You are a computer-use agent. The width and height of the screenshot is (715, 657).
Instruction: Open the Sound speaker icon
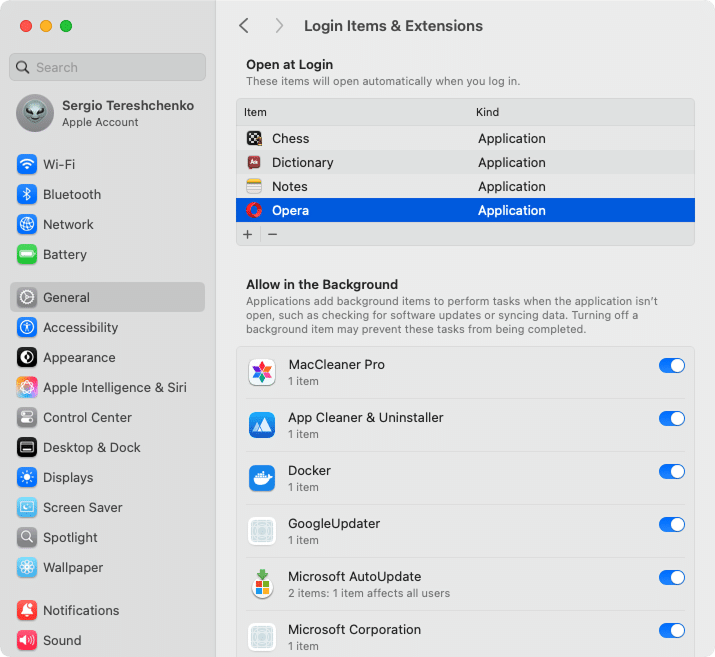click(x=27, y=641)
